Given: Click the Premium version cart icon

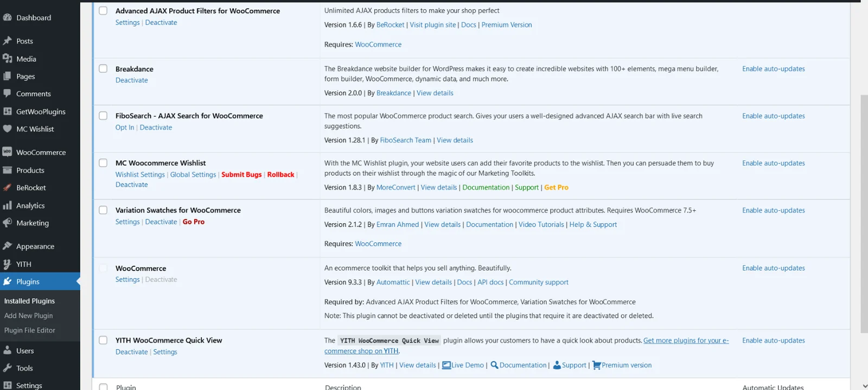Looking at the screenshot, I should coord(596,365).
